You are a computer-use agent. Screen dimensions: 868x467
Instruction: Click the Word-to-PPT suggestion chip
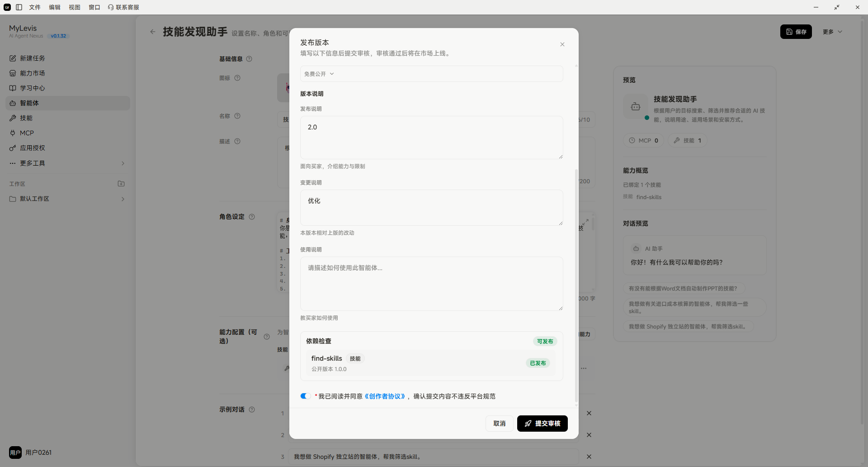(x=684, y=288)
